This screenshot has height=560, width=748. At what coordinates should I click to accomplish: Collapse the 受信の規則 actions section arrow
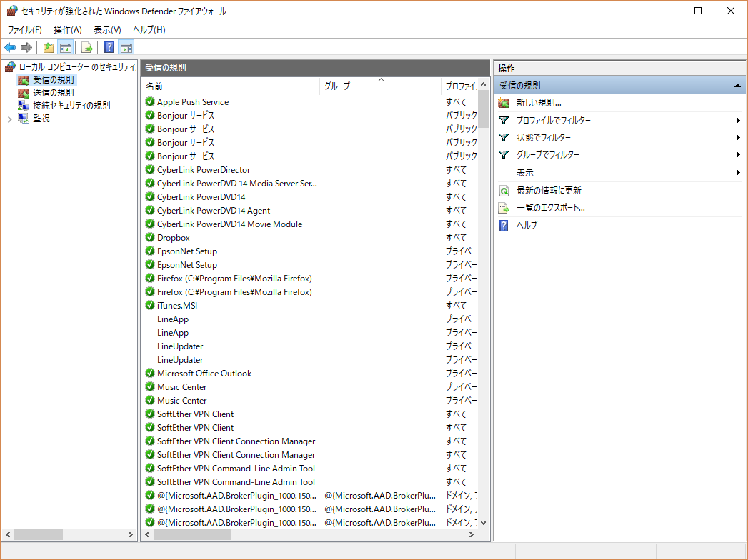point(737,86)
